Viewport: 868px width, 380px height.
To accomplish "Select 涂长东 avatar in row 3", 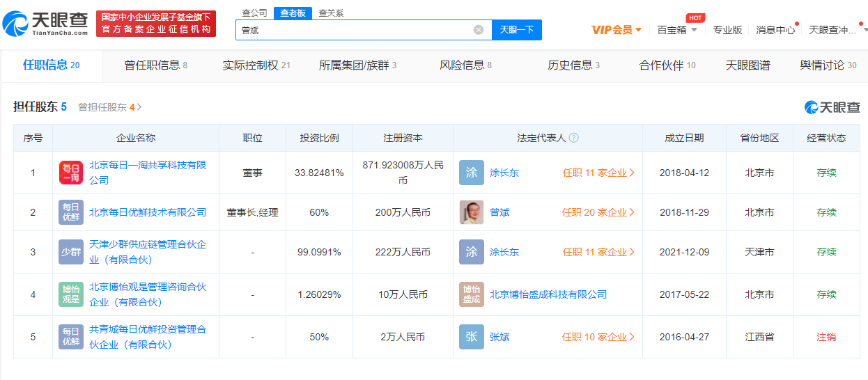I will pos(472,252).
